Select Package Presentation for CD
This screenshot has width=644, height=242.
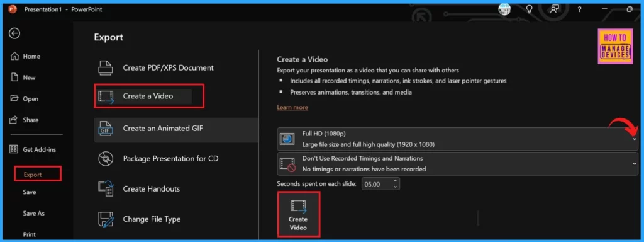pos(176,158)
